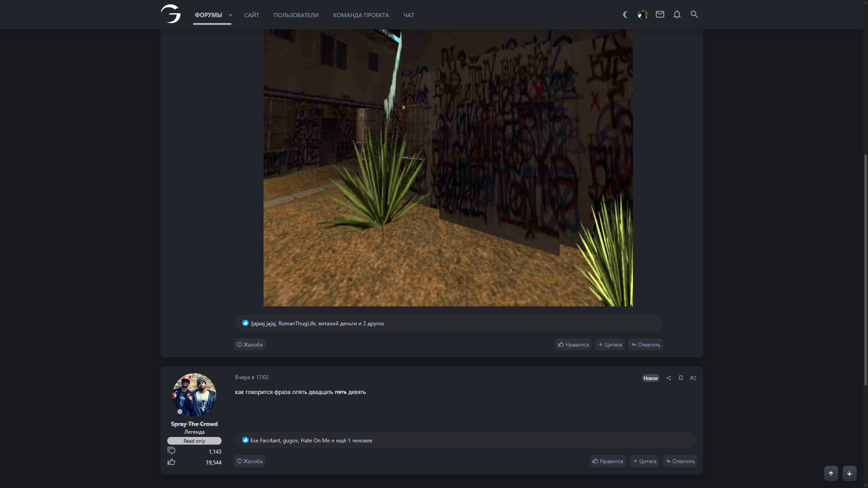The height and width of the screenshot is (488, 868).
Task: Open user avatar in header
Action: click(x=642, y=15)
